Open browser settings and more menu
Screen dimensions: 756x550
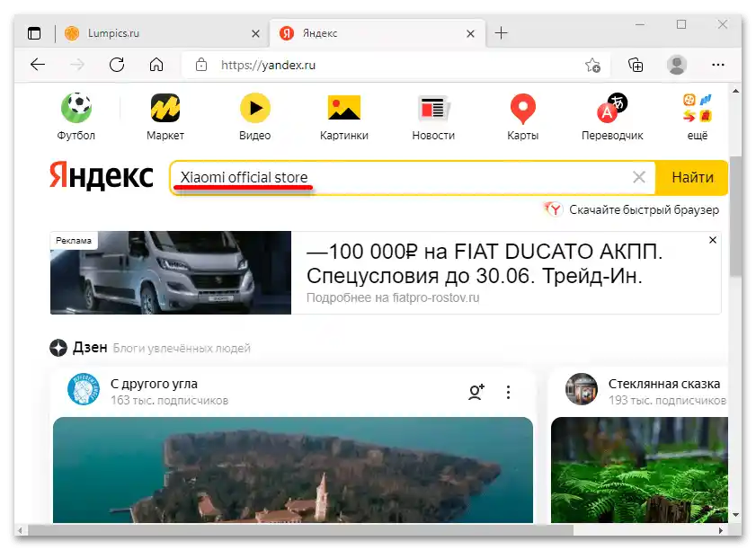pyautogui.click(x=718, y=65)
